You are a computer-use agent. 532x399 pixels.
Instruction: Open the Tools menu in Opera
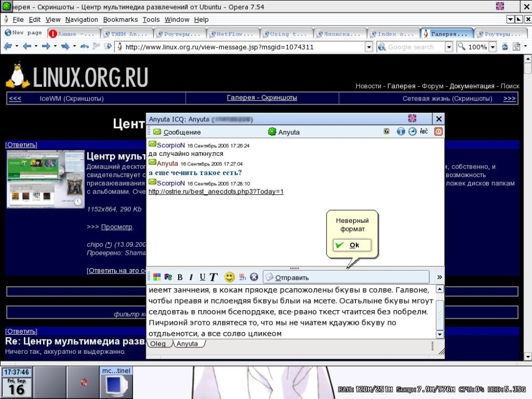(x=151, y=20)
